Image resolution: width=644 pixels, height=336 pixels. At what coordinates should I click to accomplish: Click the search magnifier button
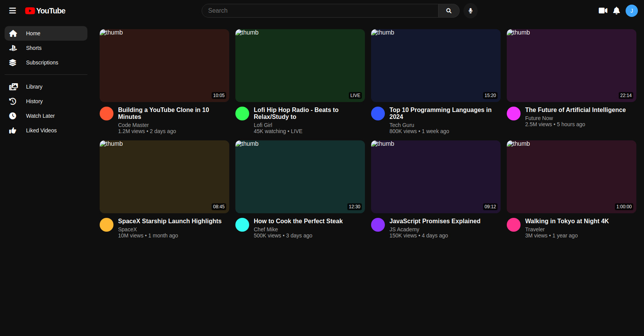449,11
